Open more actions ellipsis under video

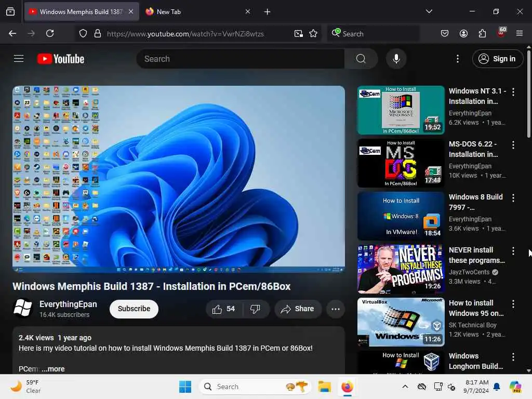click(x=335, y=309)
